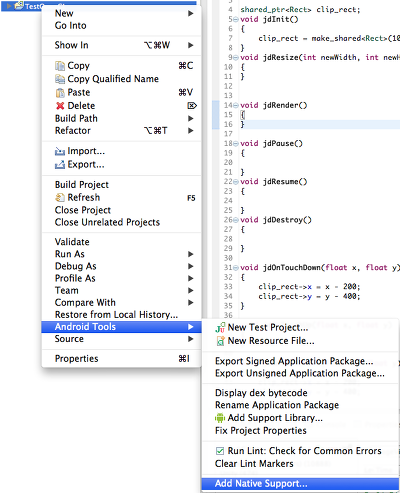Expand the Show In submenu arrow
Image resolution: width=400 pixels, height=493 pixels.
pos(191,45)
